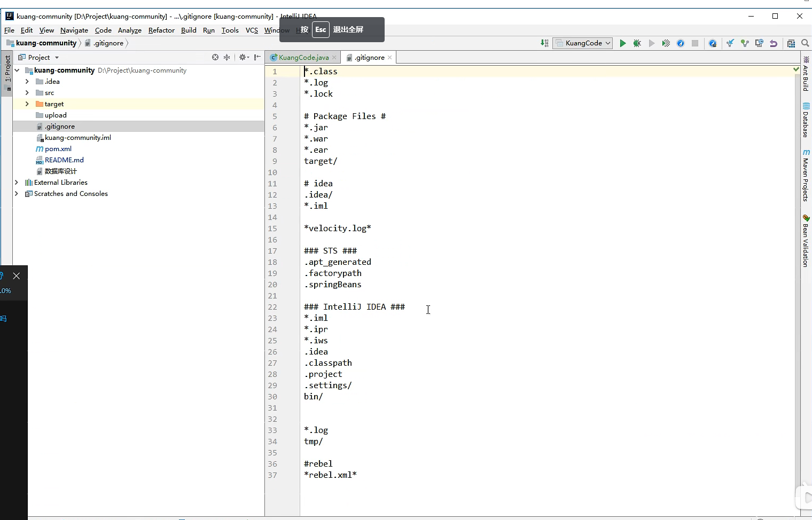Open the Code menu

tap(103, 30)
